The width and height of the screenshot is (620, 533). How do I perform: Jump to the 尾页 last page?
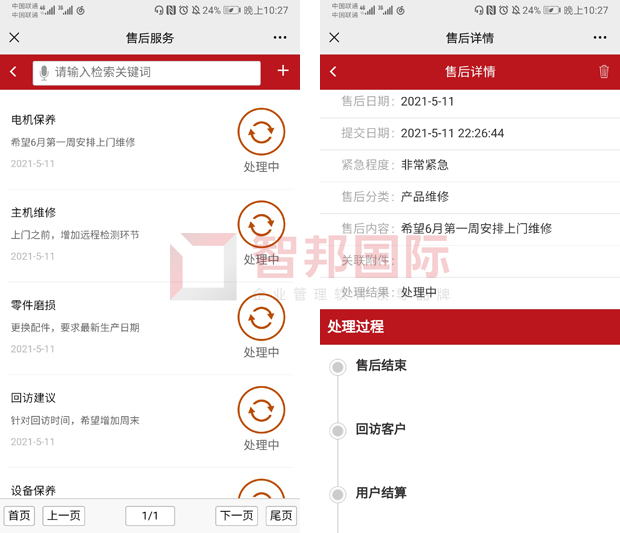pyautogui.click(x=281, y=516)
